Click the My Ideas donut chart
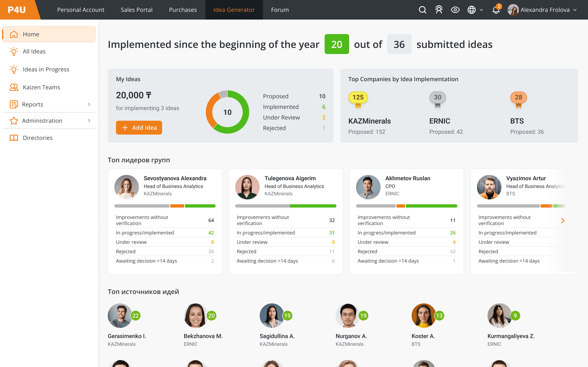This screenshot has height=367, width=588. point(227,112)
